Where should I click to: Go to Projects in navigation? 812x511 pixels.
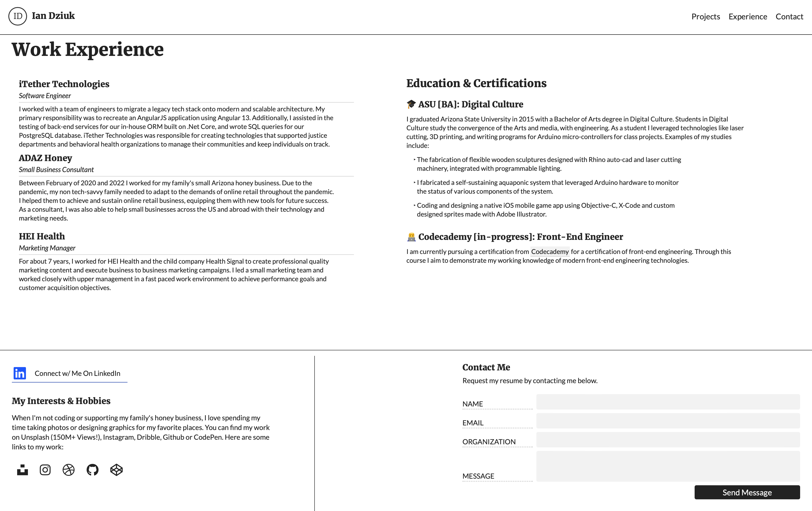tap(705, 17)
